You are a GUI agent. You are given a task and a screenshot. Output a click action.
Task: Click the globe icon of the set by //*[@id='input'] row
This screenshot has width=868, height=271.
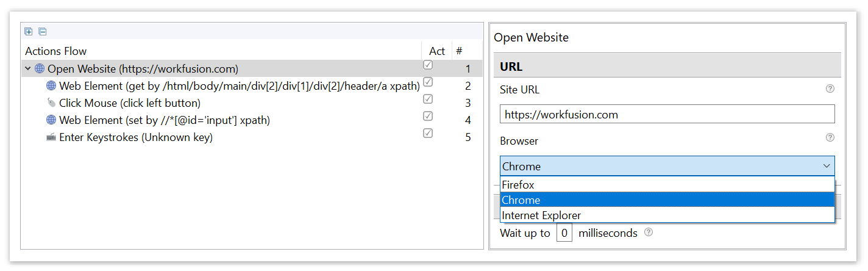(x=51, y=120)
